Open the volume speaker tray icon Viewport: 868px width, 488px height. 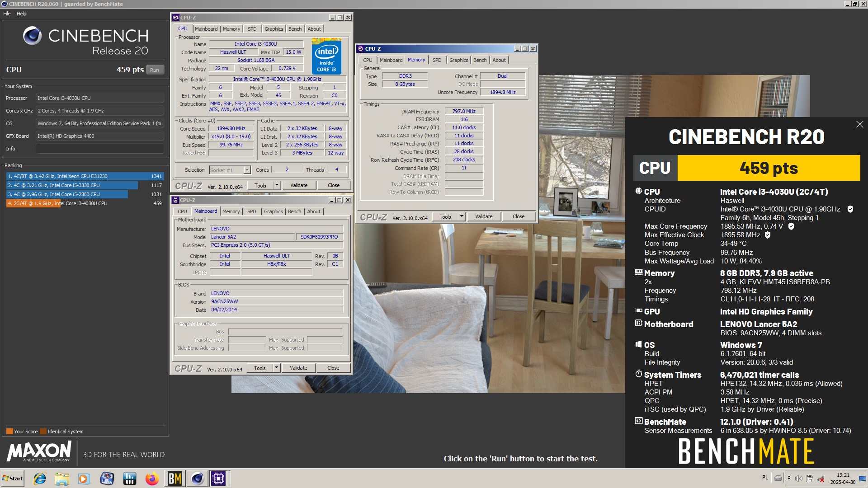click(x=799, y=479)
